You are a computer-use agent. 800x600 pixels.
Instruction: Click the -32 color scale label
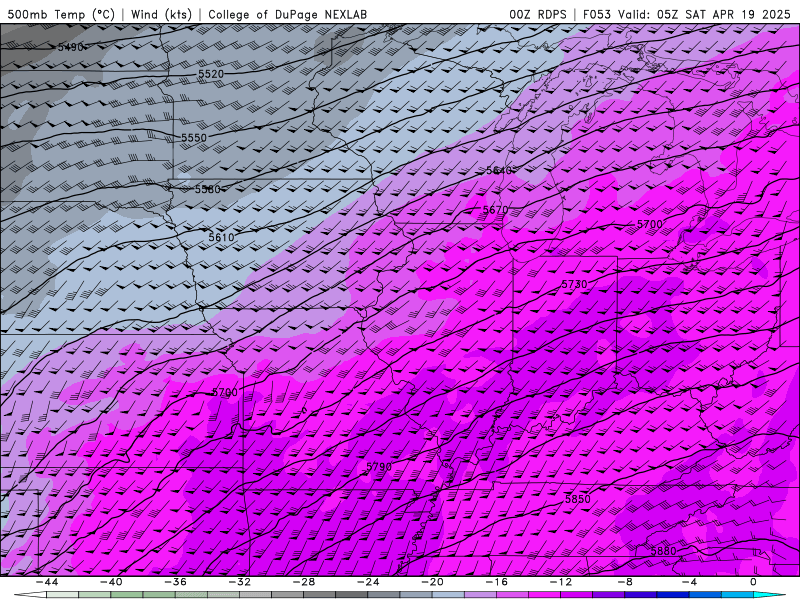[x=239, y=582]
